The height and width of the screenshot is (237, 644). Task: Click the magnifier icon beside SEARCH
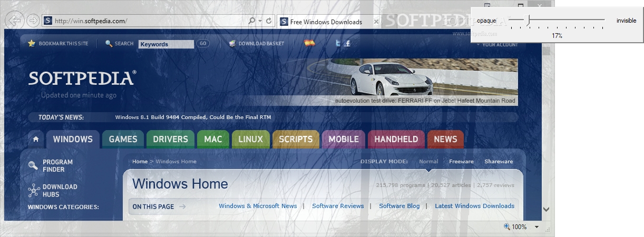point(109,43)
